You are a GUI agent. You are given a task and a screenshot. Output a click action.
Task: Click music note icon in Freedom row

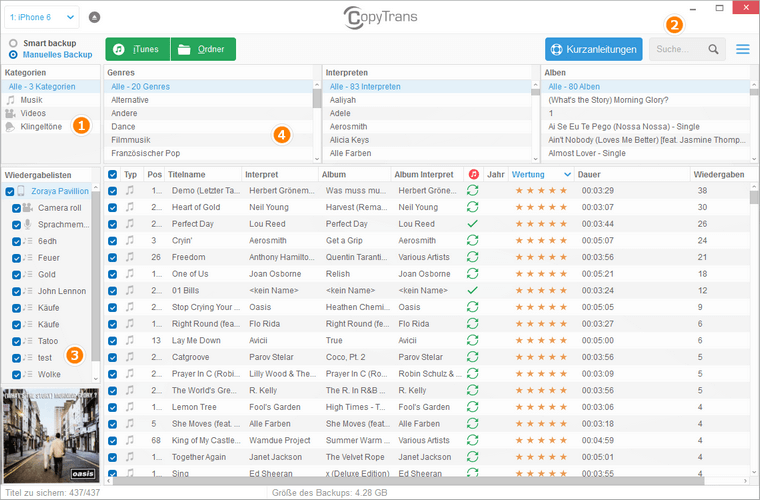(x=130, y=257)
